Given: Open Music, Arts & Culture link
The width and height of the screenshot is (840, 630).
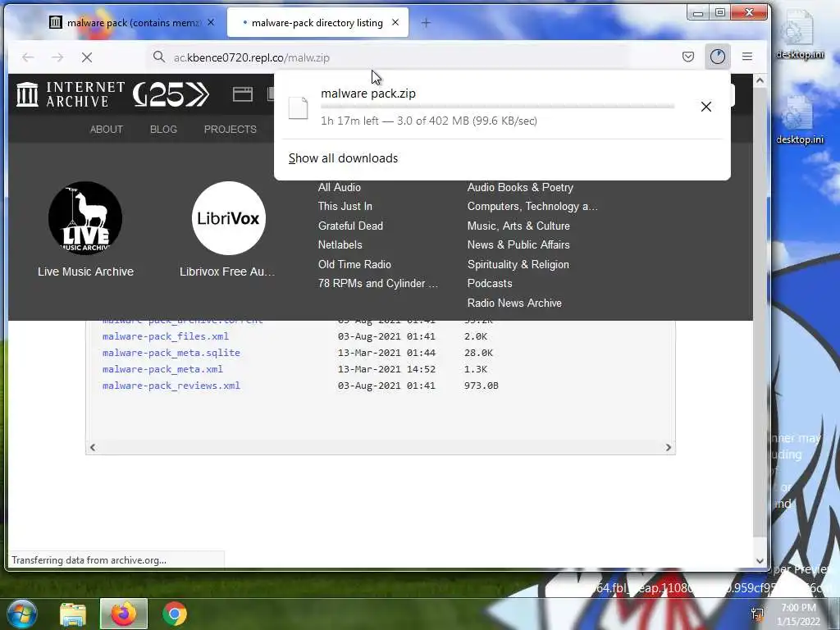Looking at the screenshot, I should click(x=518, y=226).
